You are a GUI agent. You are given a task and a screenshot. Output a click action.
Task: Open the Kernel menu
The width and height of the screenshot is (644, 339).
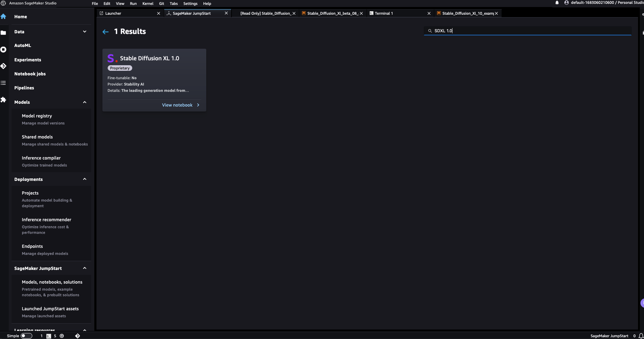coord(148,4)
